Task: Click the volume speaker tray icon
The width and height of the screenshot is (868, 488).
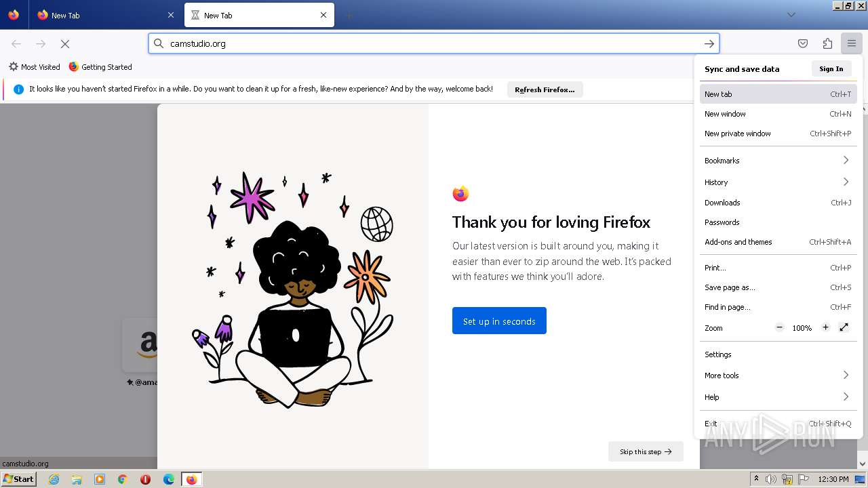Action: (x=771, y=479)
